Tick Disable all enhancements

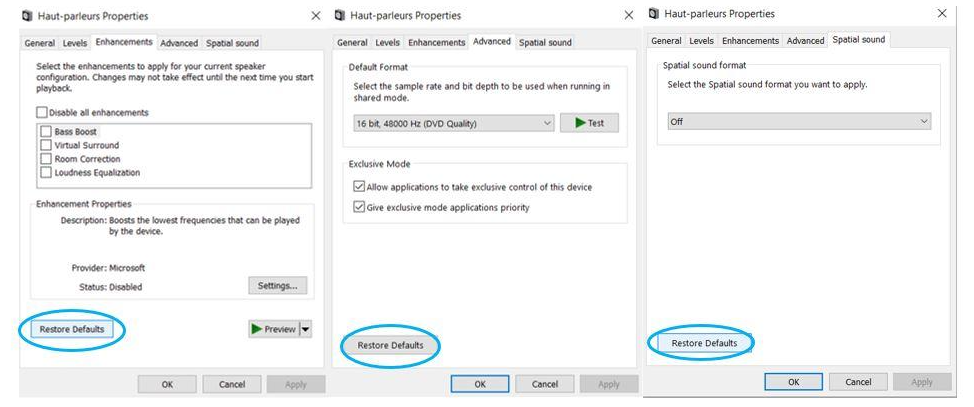42,113
